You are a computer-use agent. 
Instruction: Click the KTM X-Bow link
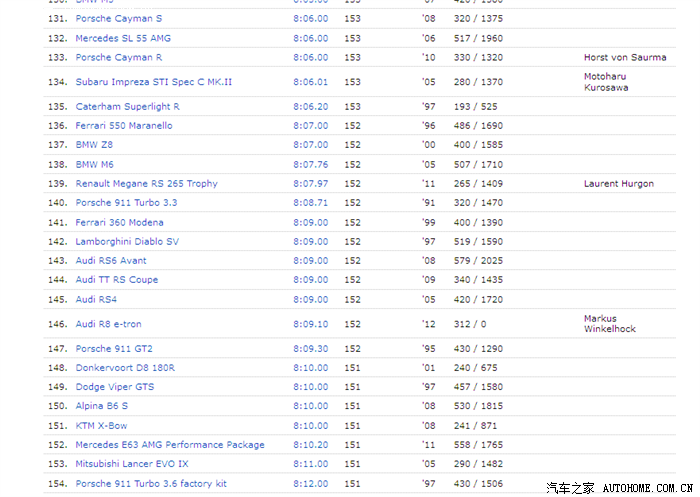(101, 426)
